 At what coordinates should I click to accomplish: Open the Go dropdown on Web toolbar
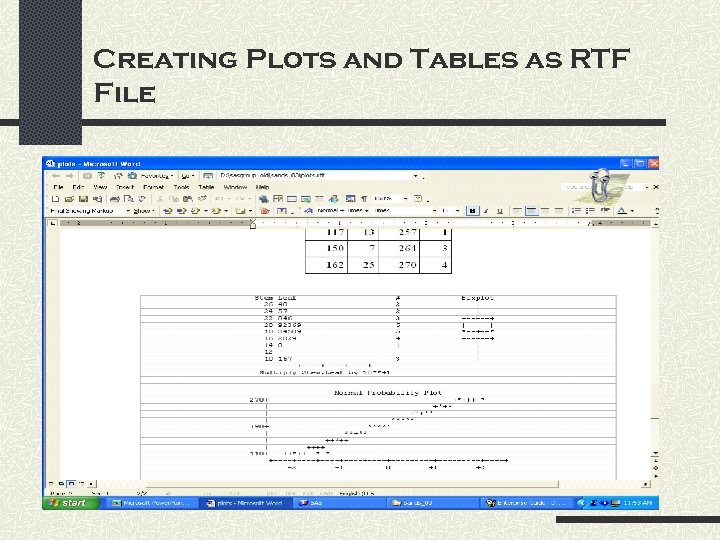(187, 176)
